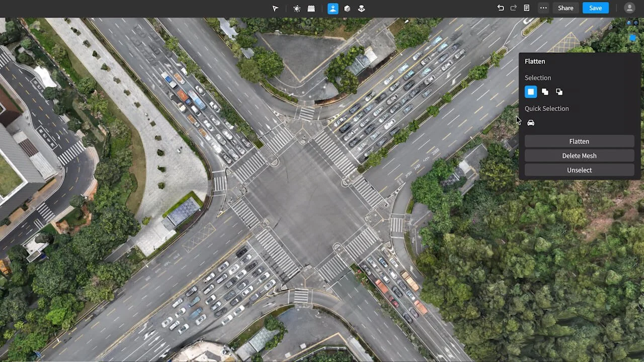This screenshot has height=362, width=644.
Task: Redo the last undone action
Action: [514, 8]
